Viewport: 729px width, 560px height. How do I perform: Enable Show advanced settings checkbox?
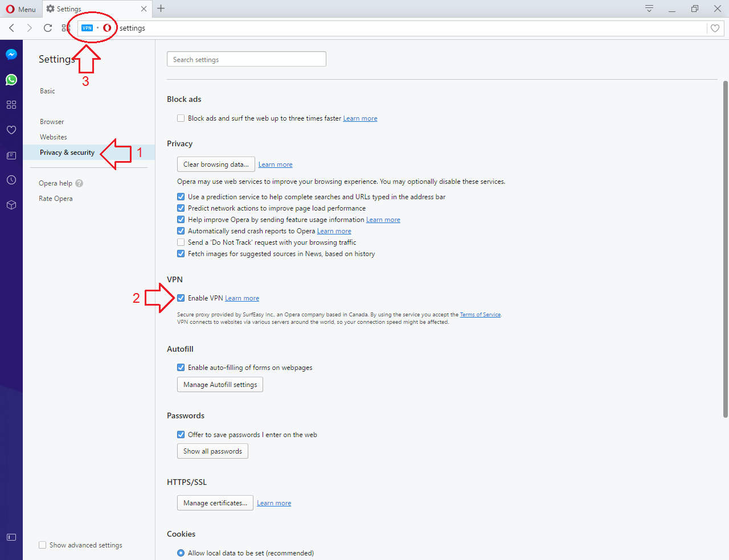42,545
